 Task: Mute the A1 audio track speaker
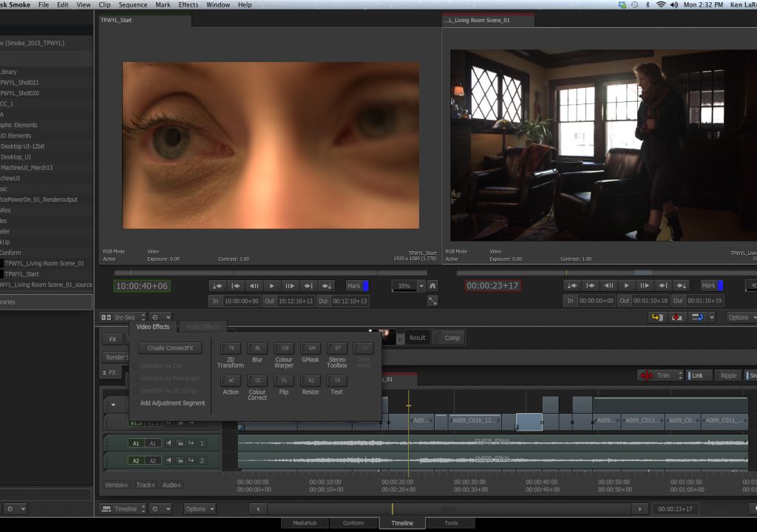click(x=169, y=443)
